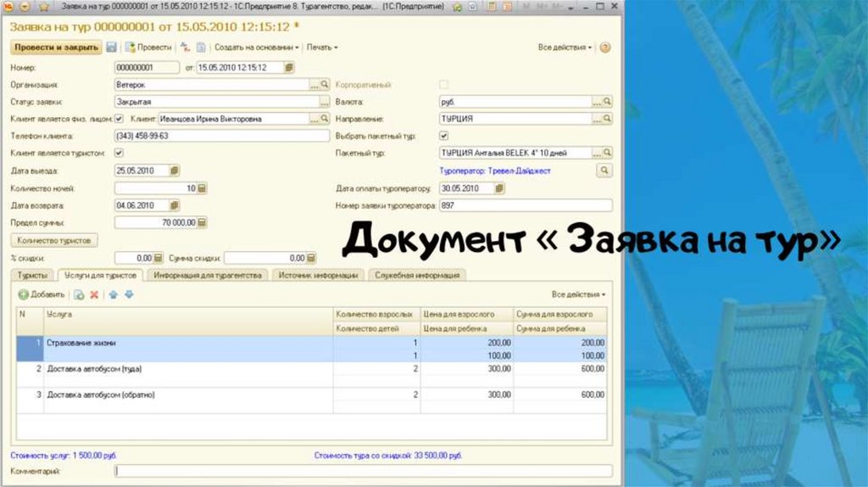Viewport: 868px width, 487px height.
Task: Open top-right 'Все действия' menu
Action: [565, 48]
